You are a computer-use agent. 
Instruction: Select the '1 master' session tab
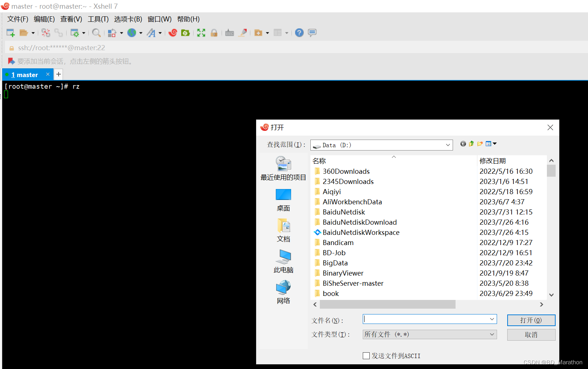tap(24, 75)
